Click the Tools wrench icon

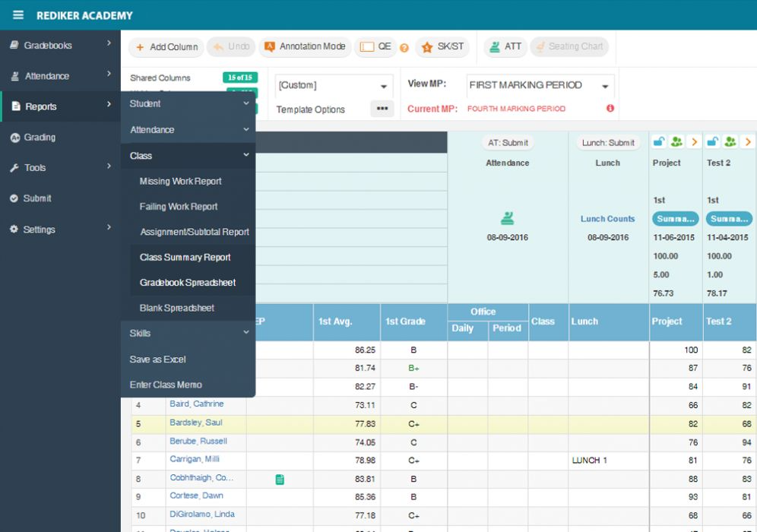point(14,167)
